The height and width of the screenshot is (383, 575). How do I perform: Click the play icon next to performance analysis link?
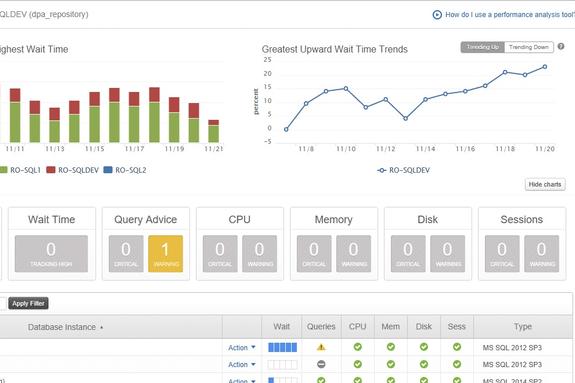tap(437, 15)
